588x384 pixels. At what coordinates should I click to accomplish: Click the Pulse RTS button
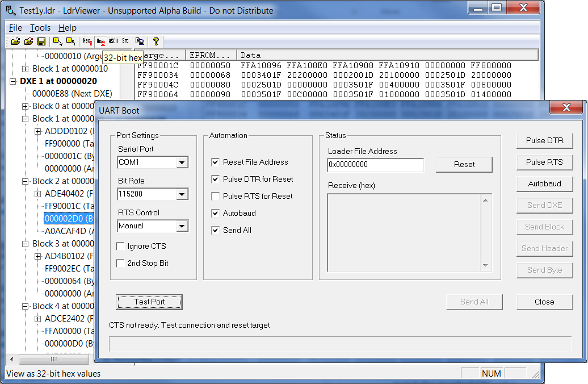544,162
